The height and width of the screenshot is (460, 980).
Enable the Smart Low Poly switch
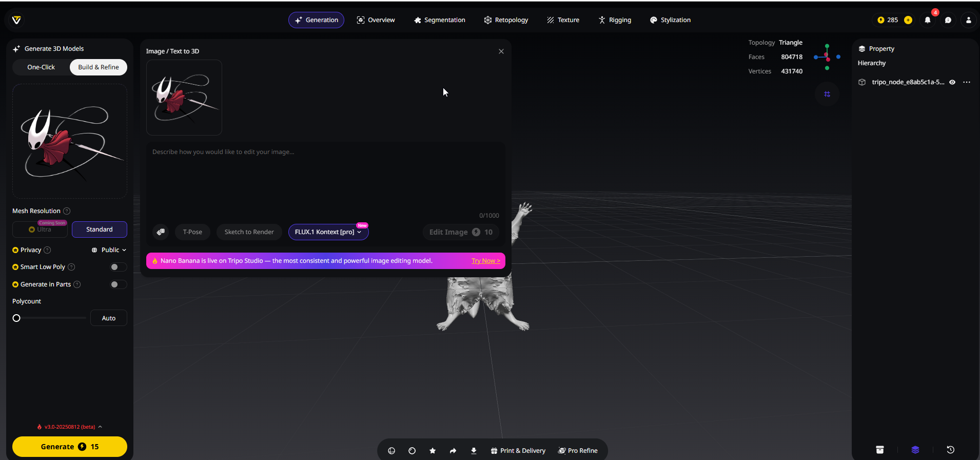click(x=118, y=267)
